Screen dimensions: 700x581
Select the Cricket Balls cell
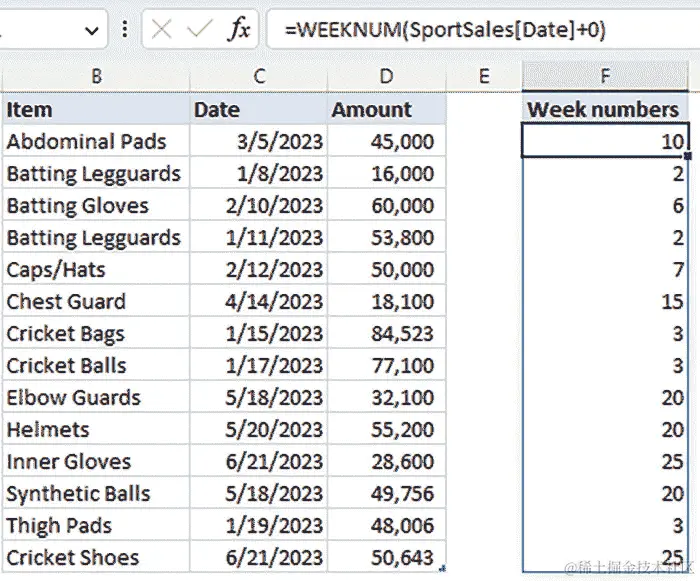(x=96, y=365)
